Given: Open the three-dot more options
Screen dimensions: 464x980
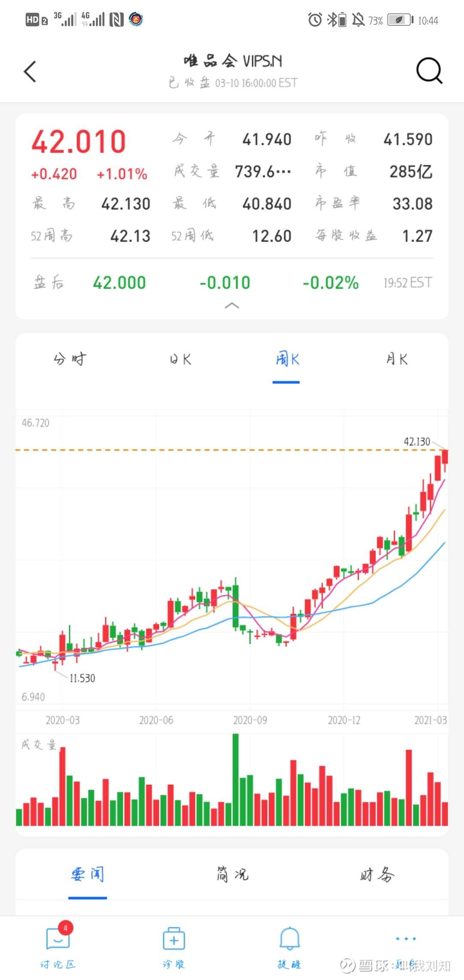Looking at the screenshot, I should coord(406,939).
